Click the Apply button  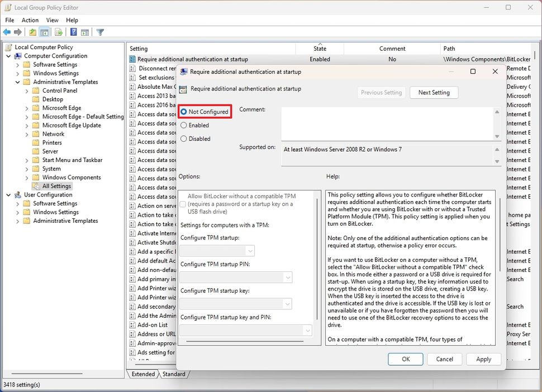coord(483,359)
